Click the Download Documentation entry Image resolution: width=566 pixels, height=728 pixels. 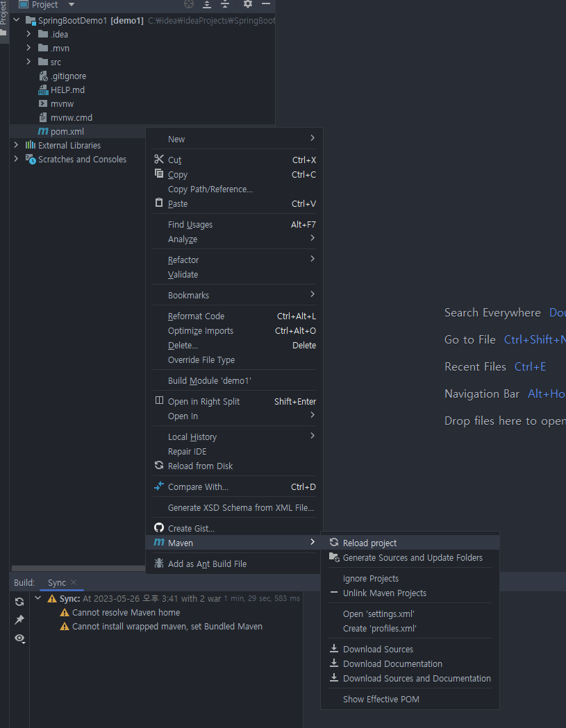coord(410,664)
